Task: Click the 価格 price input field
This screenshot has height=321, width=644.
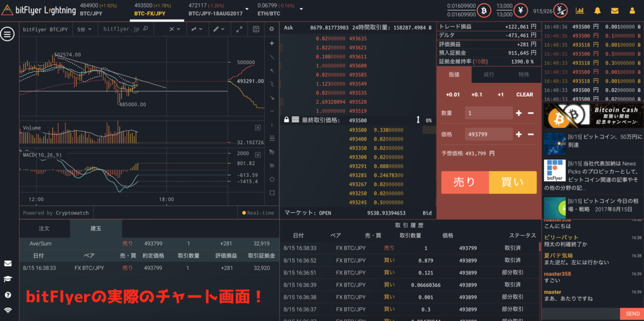Action: pyautogui.click(x=489, y=135)
